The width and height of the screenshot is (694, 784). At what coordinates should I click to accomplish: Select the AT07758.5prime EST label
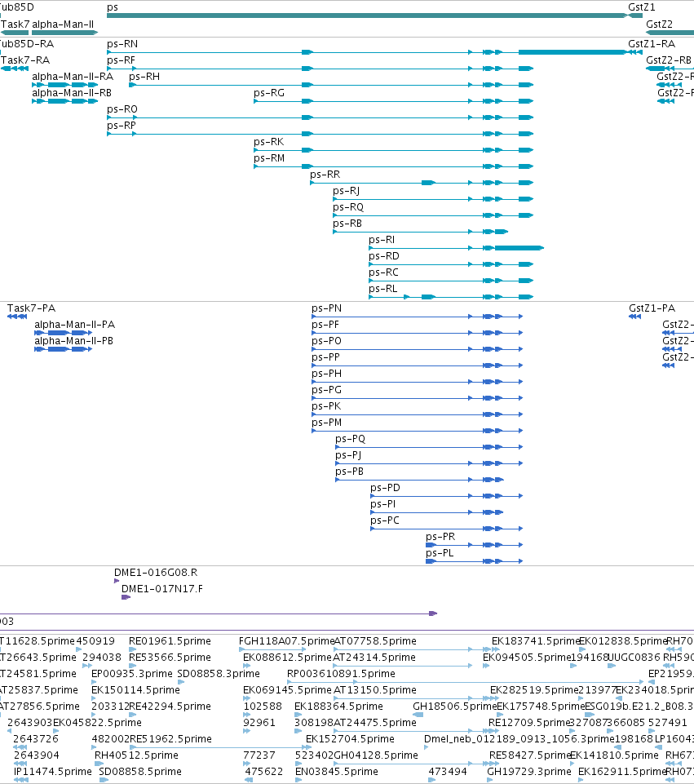[x=375, y=641]
